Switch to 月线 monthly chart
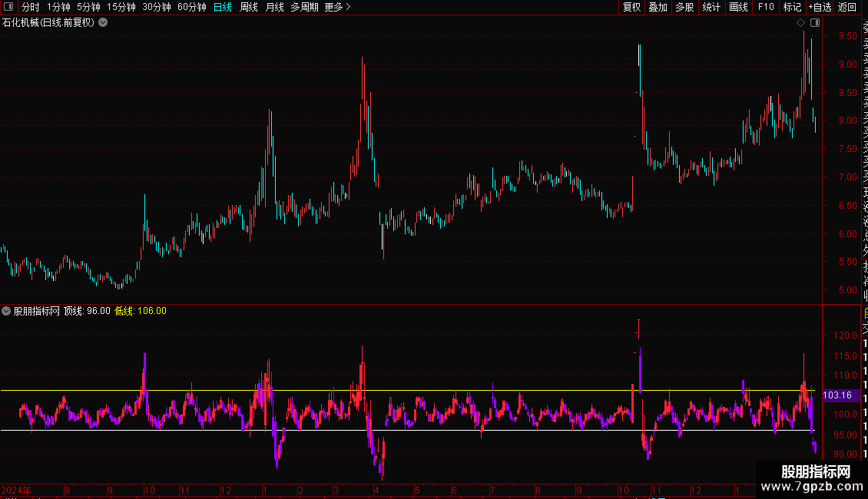The width and height of the screenshot is (868, 499). (x=274, y=7)
